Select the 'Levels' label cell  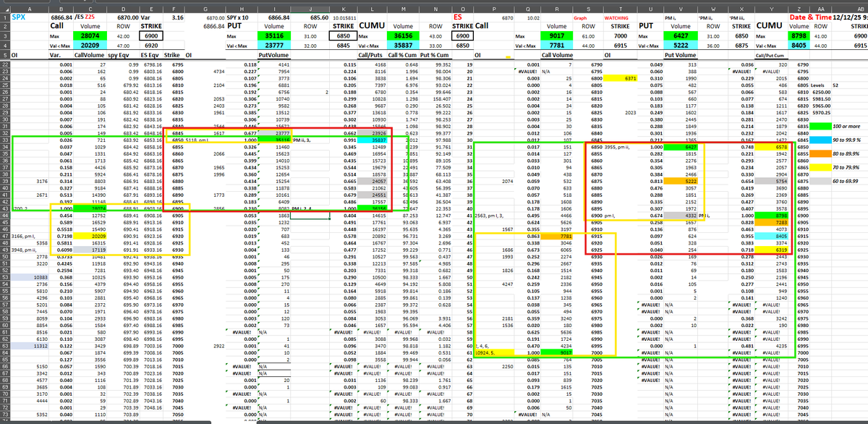pos(821,85)
